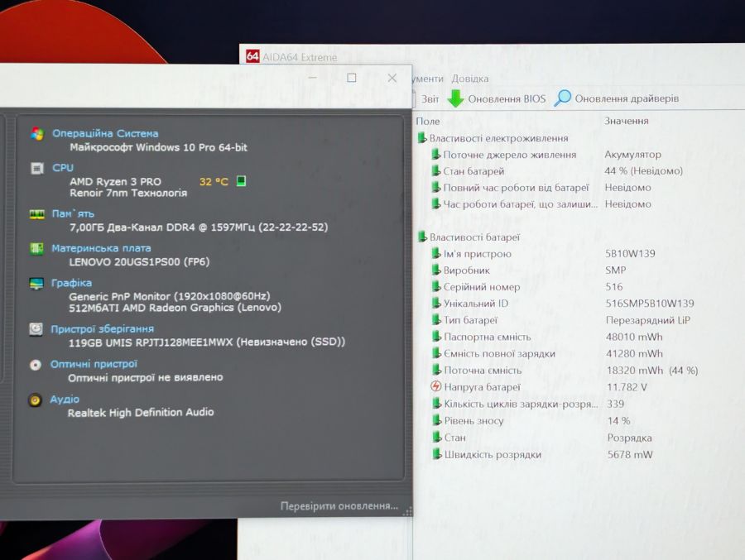
Task: Click the Материнська плата heading link
Action: (101, 248)
